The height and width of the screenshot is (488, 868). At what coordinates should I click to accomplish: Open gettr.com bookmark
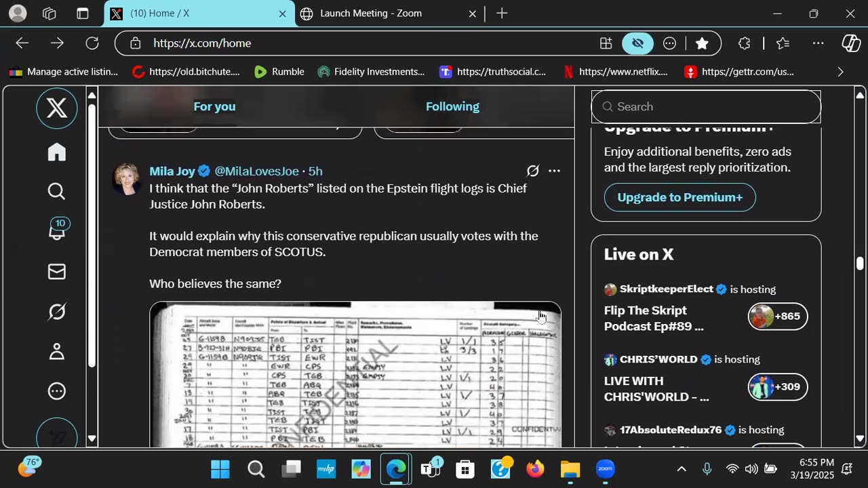[x=738, y=72]
